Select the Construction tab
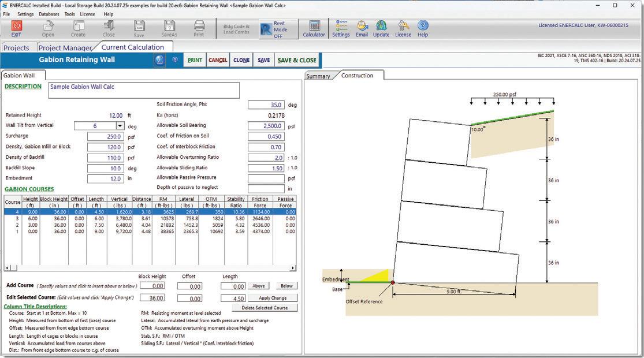 (x=358, y=76)
